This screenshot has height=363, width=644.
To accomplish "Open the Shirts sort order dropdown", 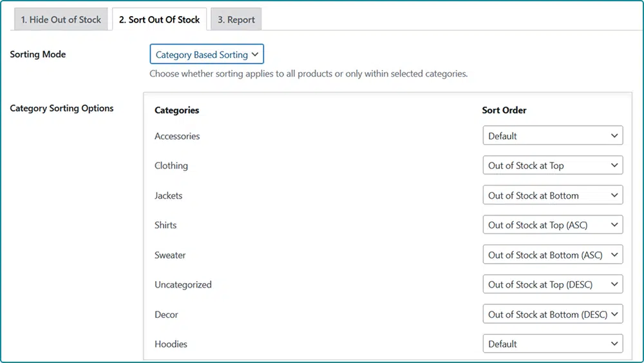I will click(x=553, y=225).
